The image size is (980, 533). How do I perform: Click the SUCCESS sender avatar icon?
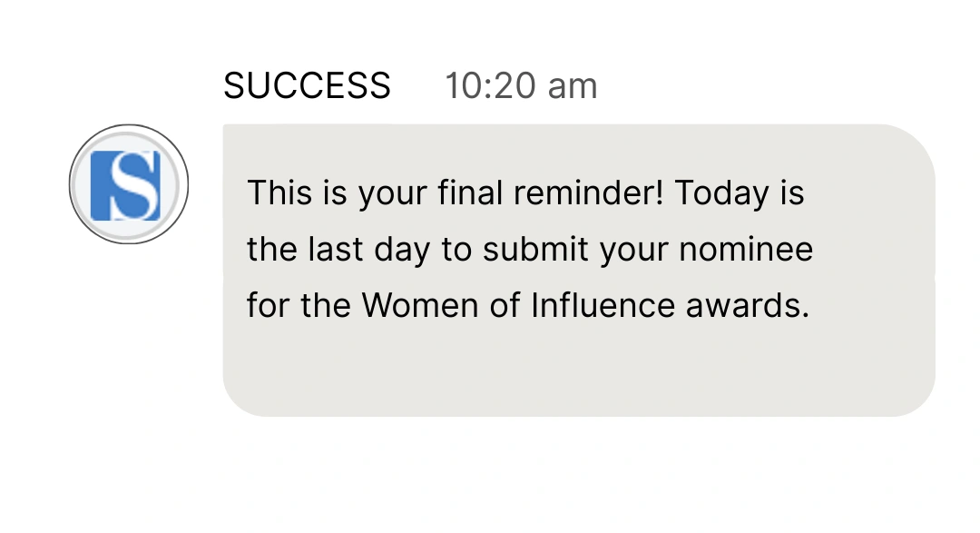tap(129, 184)
